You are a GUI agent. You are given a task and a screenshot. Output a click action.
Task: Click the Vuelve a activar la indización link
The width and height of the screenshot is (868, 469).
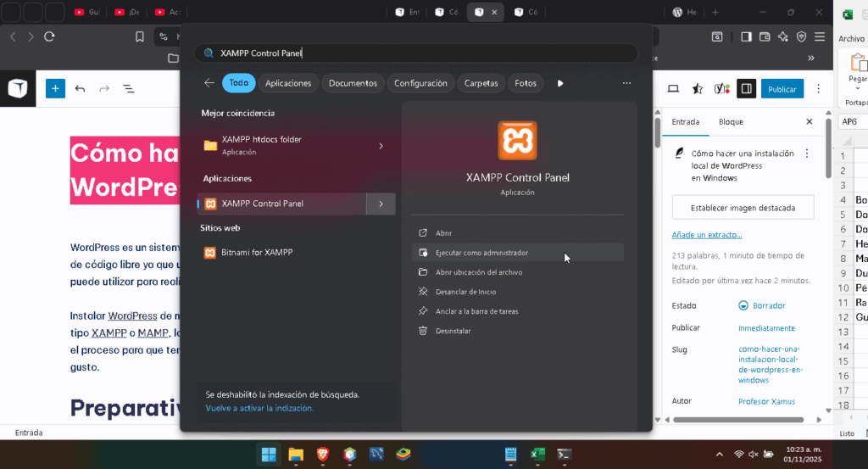tap(259, 408)
